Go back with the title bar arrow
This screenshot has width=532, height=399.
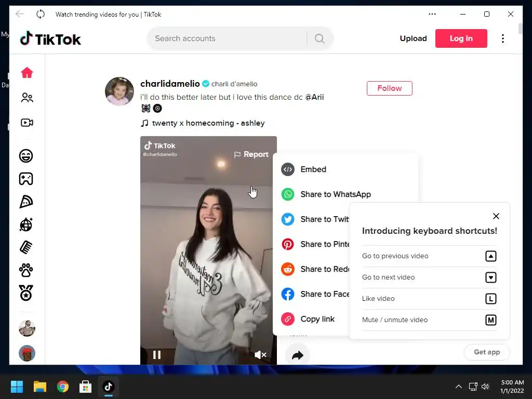(20, 14)
